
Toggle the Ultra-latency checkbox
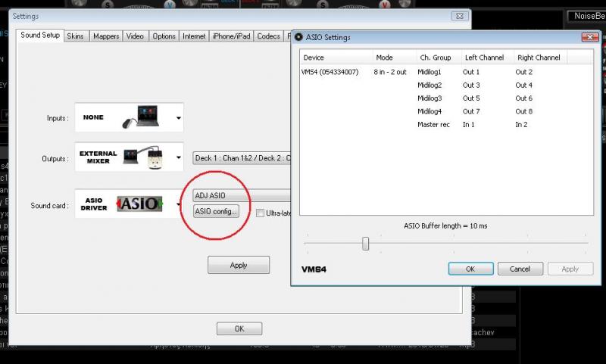click(260, 213)
